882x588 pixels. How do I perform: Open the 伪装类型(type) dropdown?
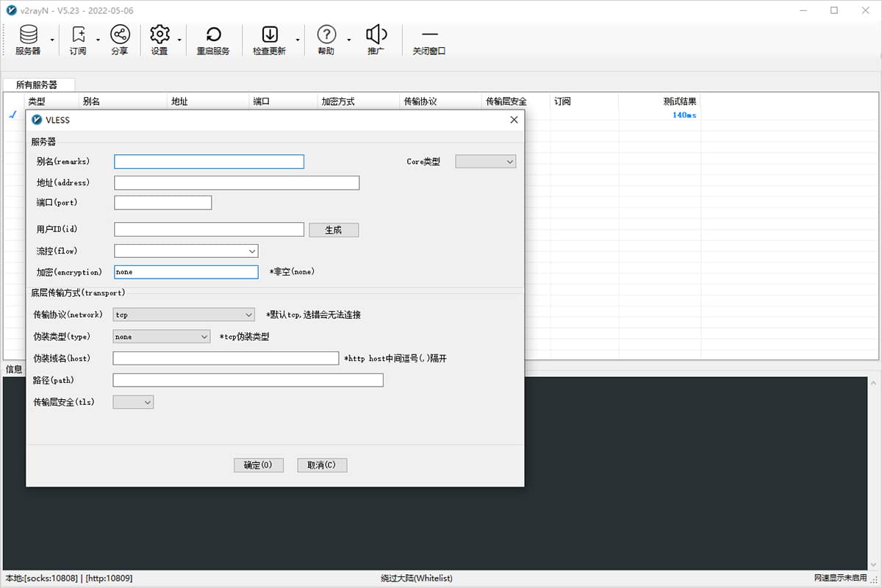[162, 337]
